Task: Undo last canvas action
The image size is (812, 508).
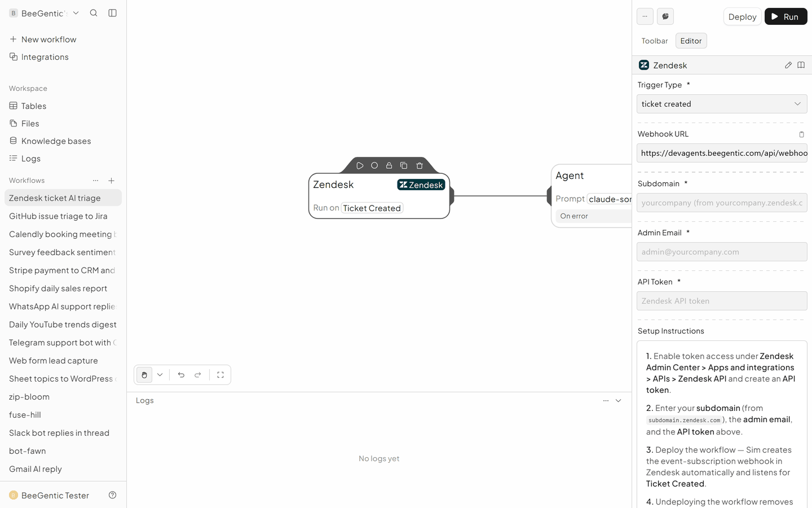Action: pyautogui.click(x=181, y=375)
